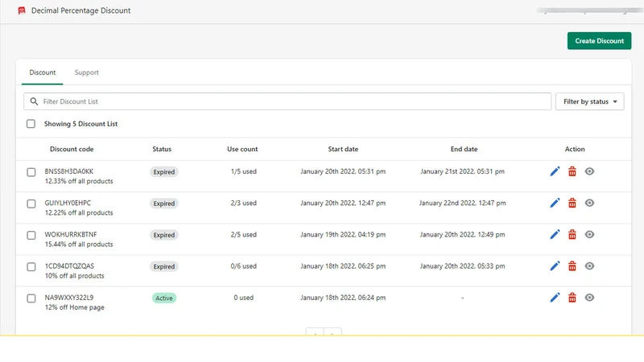Viewport: 644px width, 362px height.
Task: View discount BNSS8H3DA0KK with eye icon
Action: coord(589,171)
